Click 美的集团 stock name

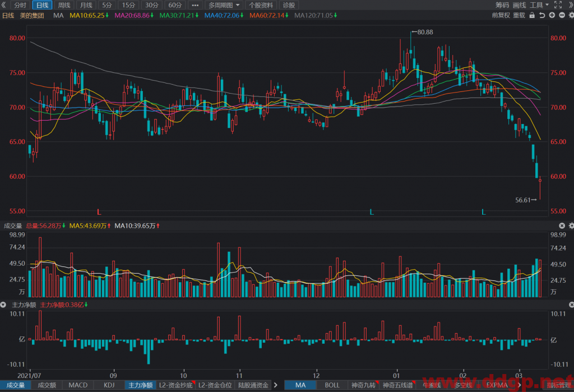point(32,15)
